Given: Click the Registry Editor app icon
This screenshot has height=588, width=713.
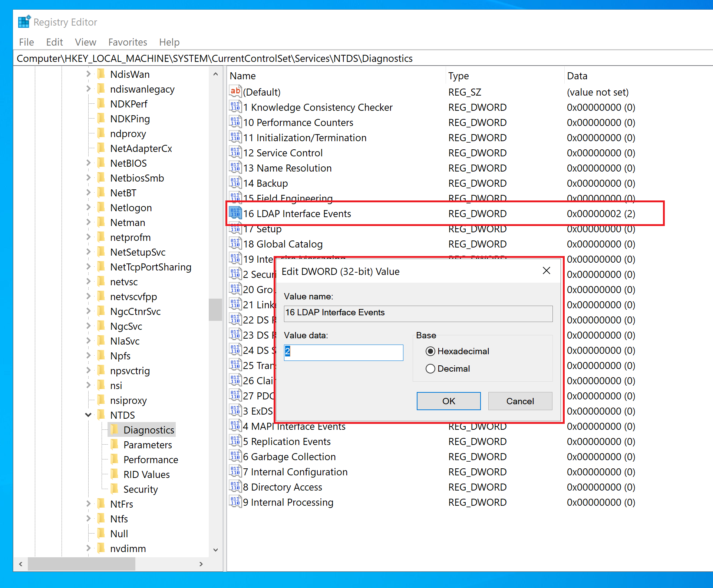Looking at the screenshot, I should tap(24, 22).
